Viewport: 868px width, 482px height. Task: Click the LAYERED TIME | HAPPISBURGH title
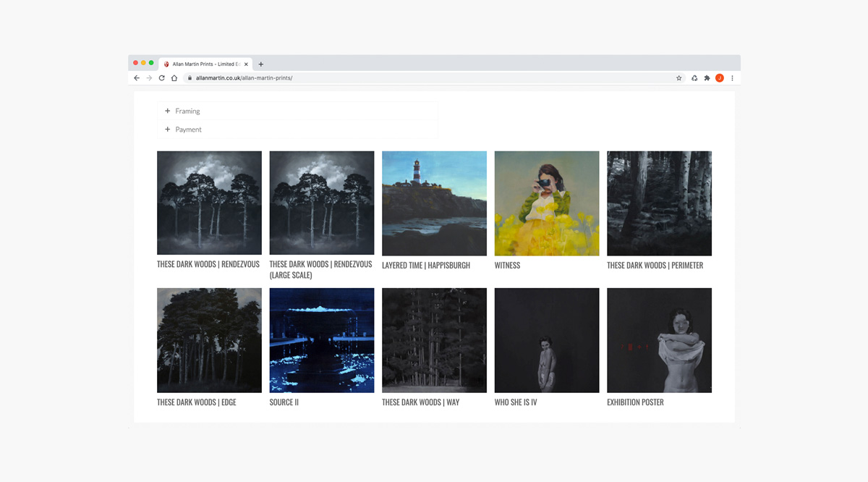pos(426,266)
